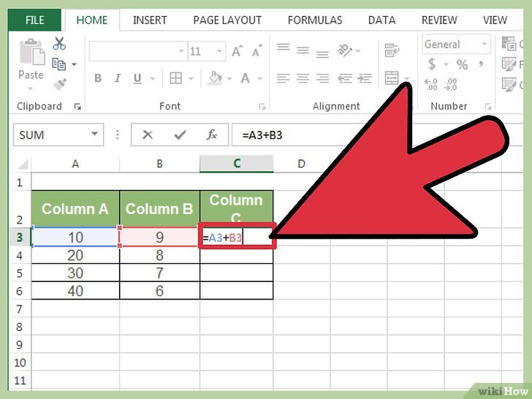This screenshot has height=399, width=532.
Task: Click the Select All corner triangle
Action: 23,164
